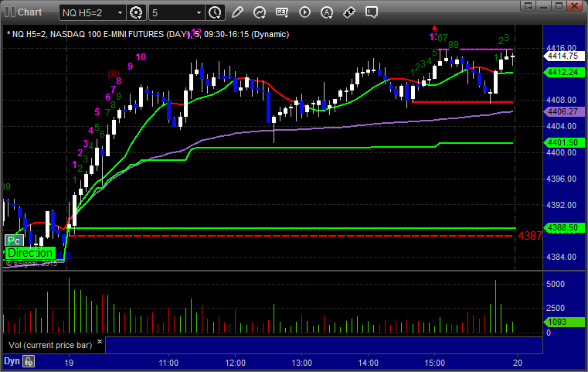Open the GET studies menu
588x372 pixels.
tap(282, 12)
